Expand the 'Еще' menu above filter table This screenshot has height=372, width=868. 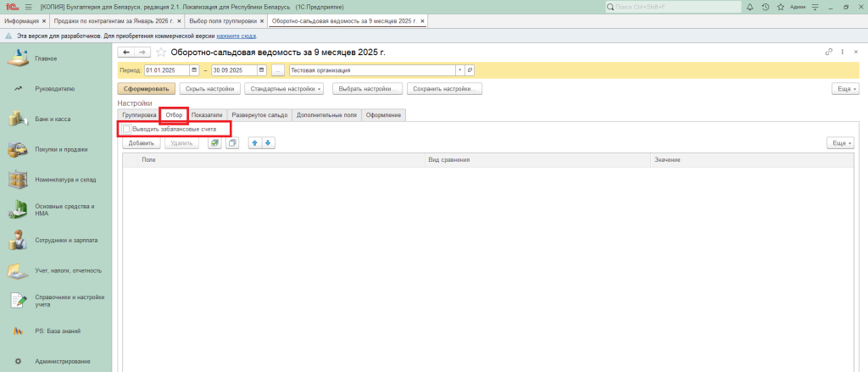coord(841,143)
